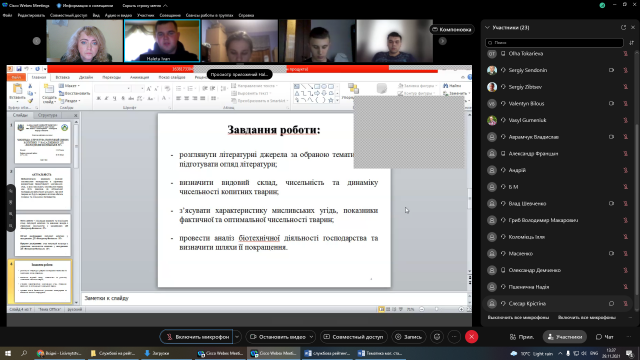Open the more options ellipsis button
Viewport: 640px width, 360px height.
tap(454, 337)
